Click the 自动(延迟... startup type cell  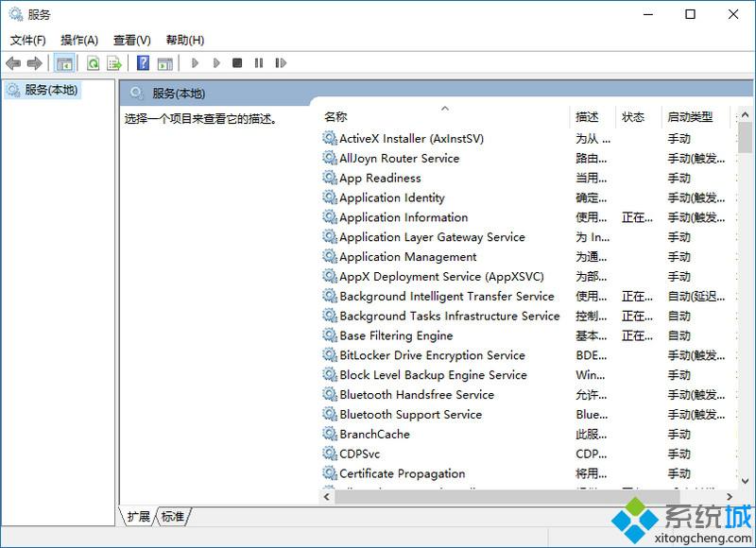click(696, 297)
